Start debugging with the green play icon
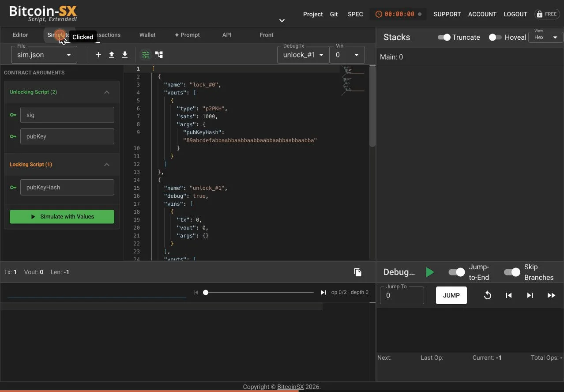Screen dimensions: 564x392 430,272
